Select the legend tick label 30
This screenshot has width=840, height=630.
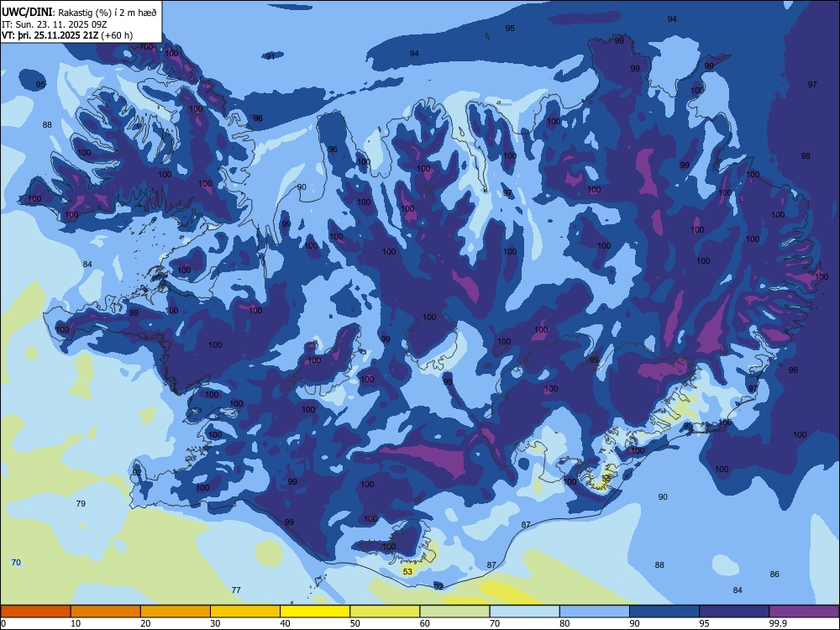click(215, 623)
